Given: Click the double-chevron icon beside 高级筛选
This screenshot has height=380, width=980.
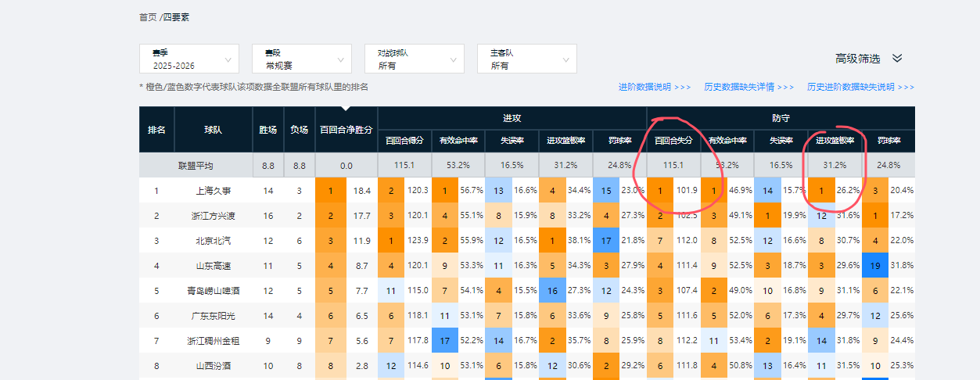Looking at the screenshot, I should click(897, 59).
